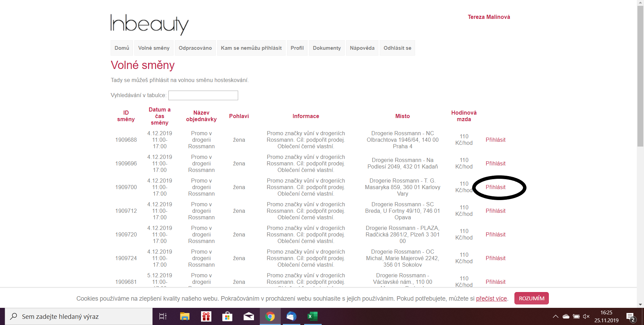Sort by Informace column header

point(306,116)
